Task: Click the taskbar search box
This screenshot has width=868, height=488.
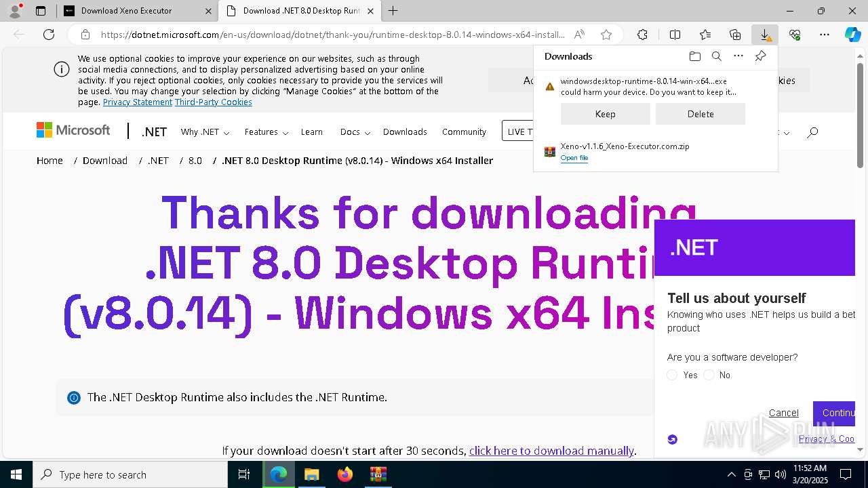Action: coord(130,474)
